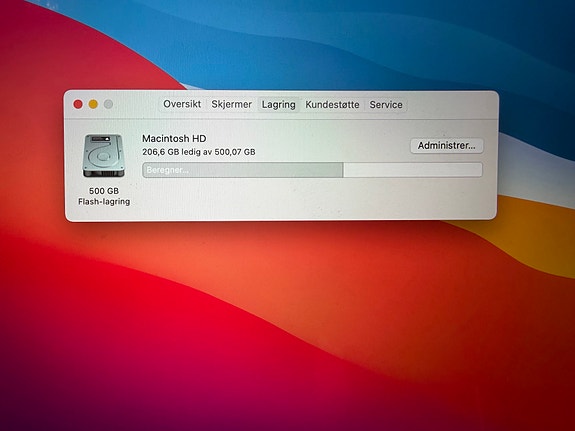This screenshot has width=575, height=431.
Task: Open the Skjermer tab
Action: (x=231, y=105)
